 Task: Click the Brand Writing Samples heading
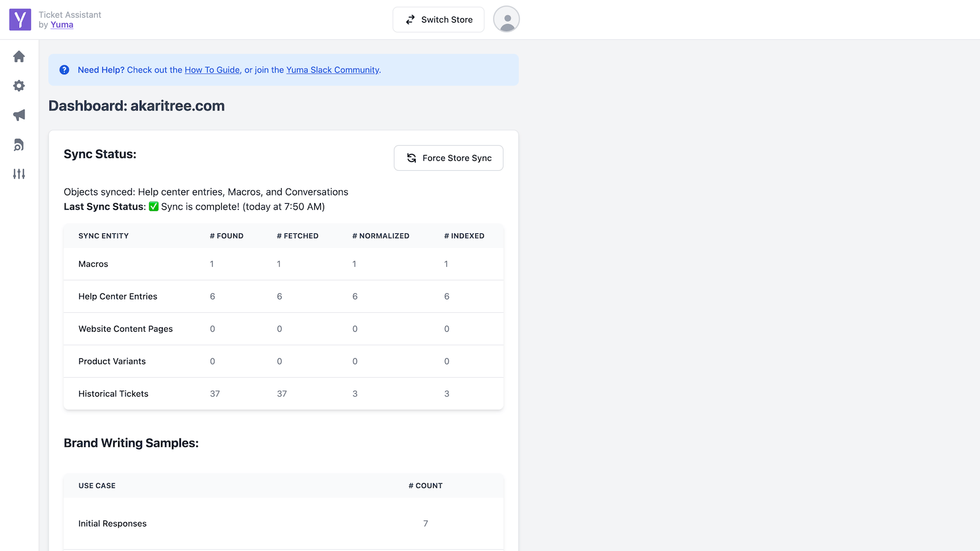coord(131,443)
